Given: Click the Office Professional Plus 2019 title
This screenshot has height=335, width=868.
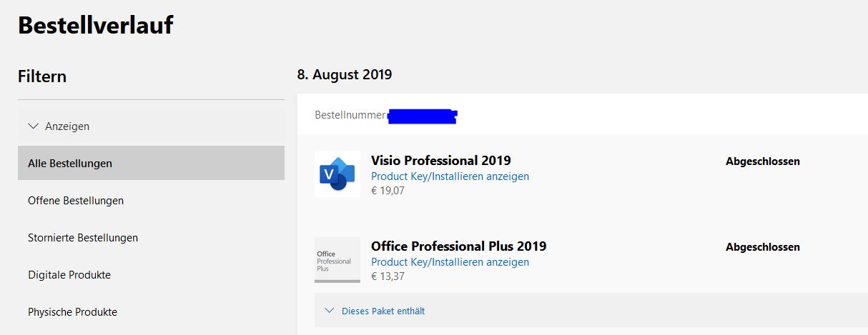Looking at the screenshot, I should [458, 246].
